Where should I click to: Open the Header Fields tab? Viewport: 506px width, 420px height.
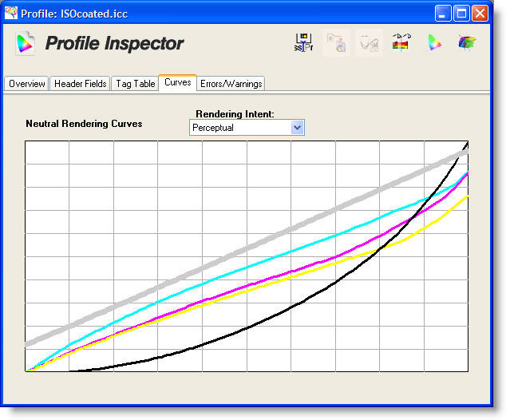point(80,84)
